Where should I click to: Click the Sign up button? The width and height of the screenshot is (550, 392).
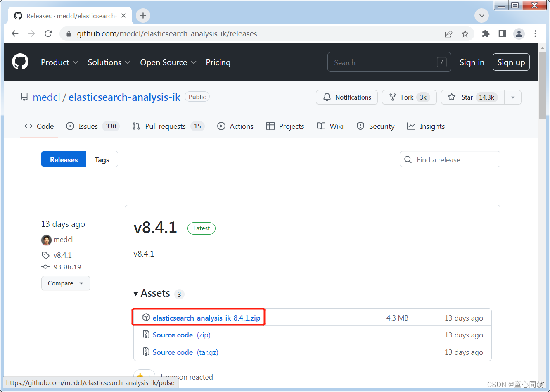[511, 62]
